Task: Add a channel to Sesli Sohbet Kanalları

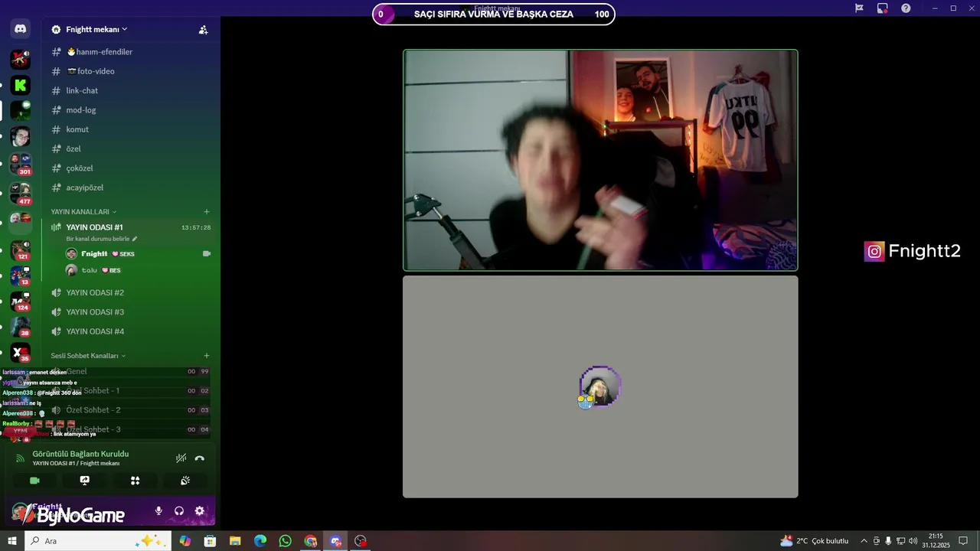Action: [x=207, y=356]
